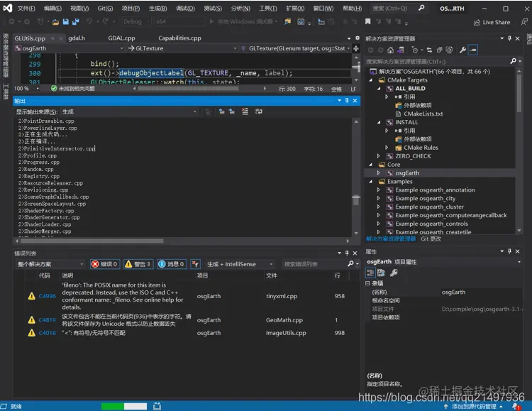
Task: Click the feedback icon beside Live Share
Action: [524, 22]
